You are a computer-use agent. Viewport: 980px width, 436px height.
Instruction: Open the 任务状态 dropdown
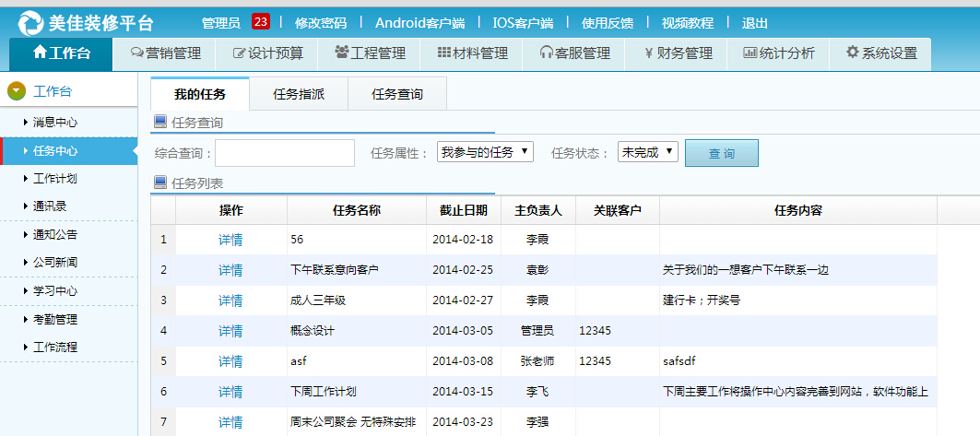(648, 152)
